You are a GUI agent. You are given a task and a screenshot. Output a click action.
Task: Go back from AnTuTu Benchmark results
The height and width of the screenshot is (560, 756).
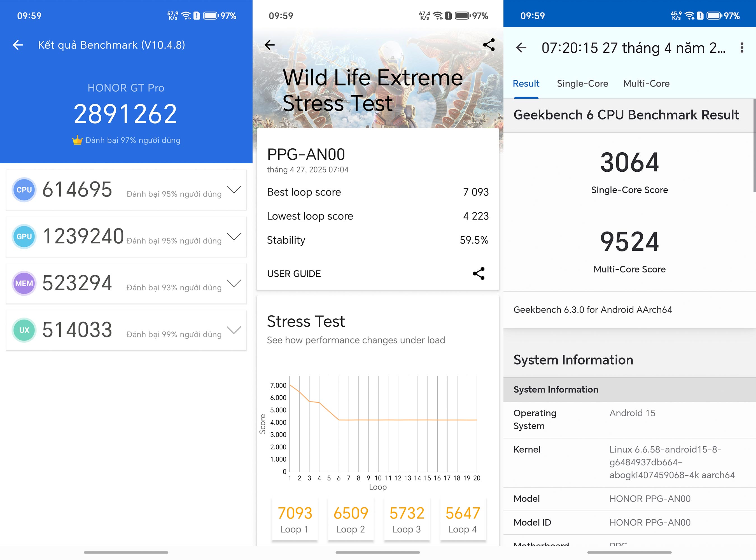coord(18,45)
